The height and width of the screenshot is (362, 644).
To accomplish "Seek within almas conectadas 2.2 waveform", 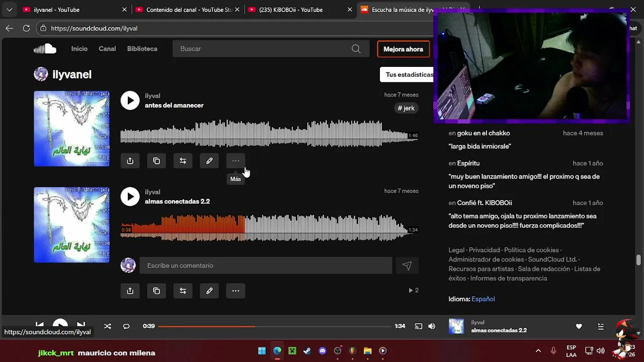I will pyautogui.click(x=269, y=229).
